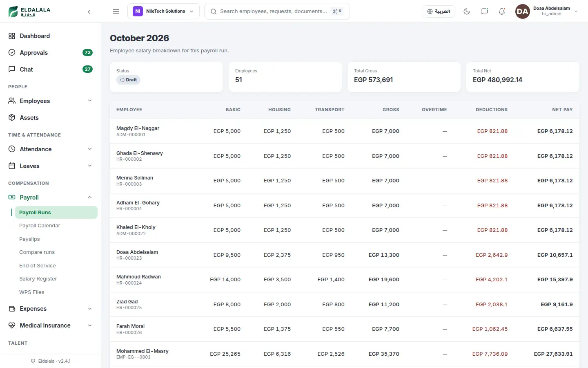
Task: Open Salary Register page
Action: [56, 279]
